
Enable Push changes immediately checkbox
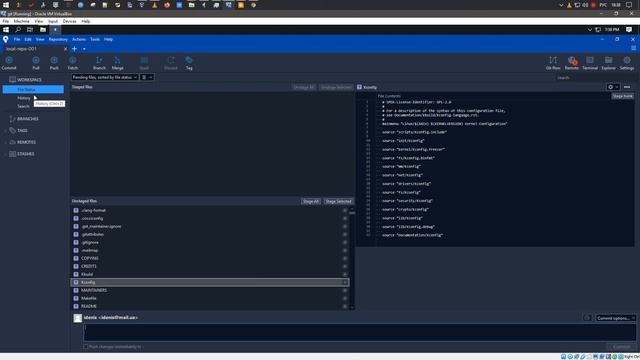click(x=85, y=347)
